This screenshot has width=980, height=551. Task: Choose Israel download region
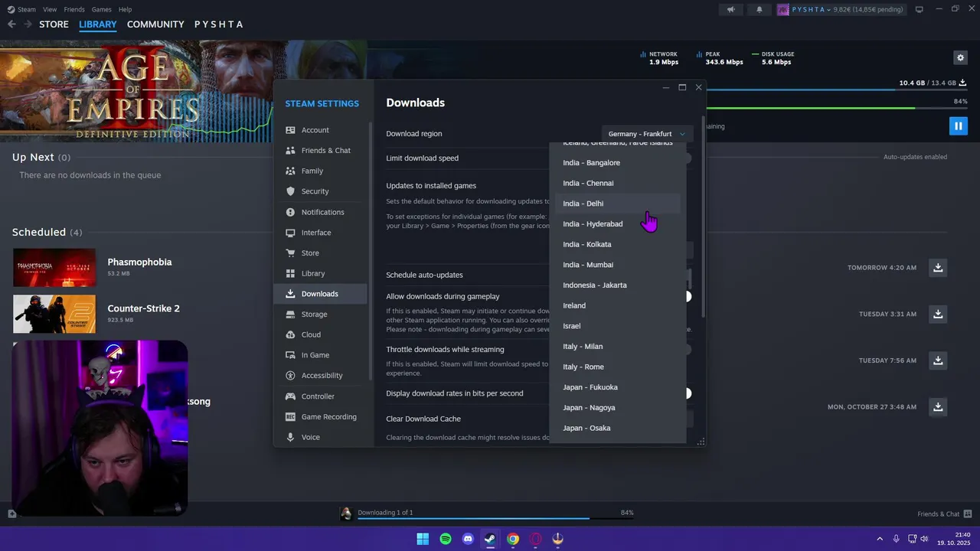point(618,326)
